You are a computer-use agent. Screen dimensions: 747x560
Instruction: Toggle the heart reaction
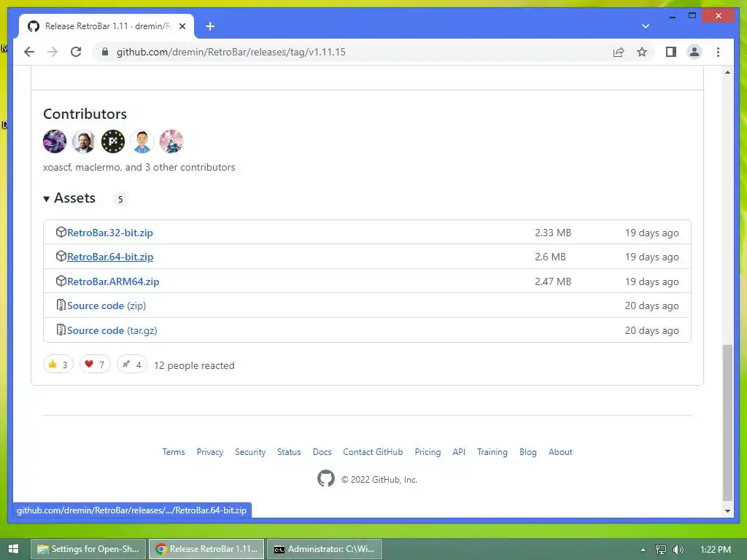point(95,365)
